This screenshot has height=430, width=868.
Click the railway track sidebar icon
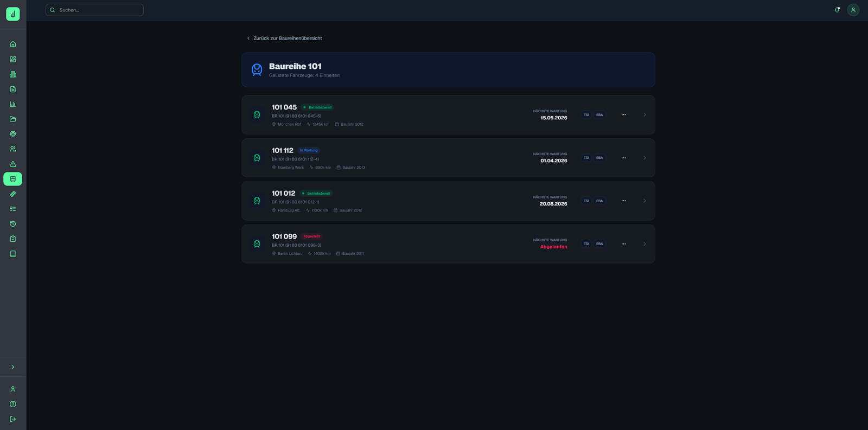[13, 194]
